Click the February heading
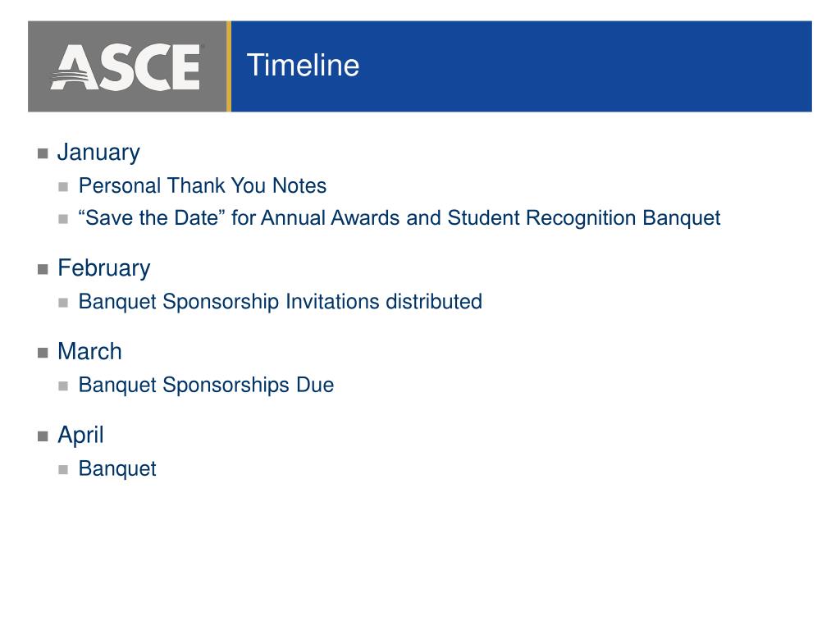The height and width of the screenshot is (630, 840). [104, 268]
